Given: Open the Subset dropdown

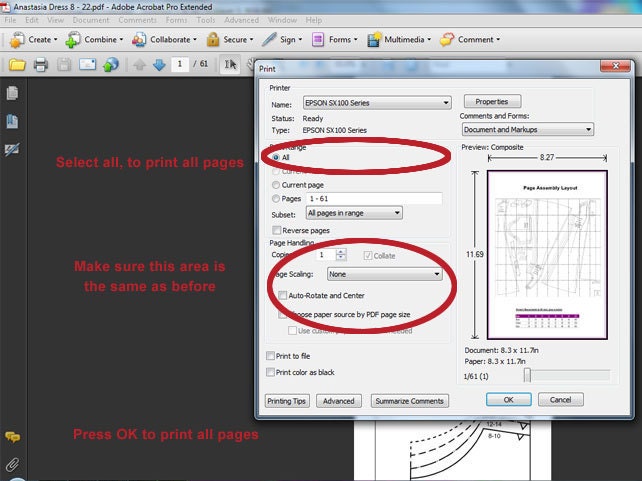Looking at the screenshot, I should [354, 213].
